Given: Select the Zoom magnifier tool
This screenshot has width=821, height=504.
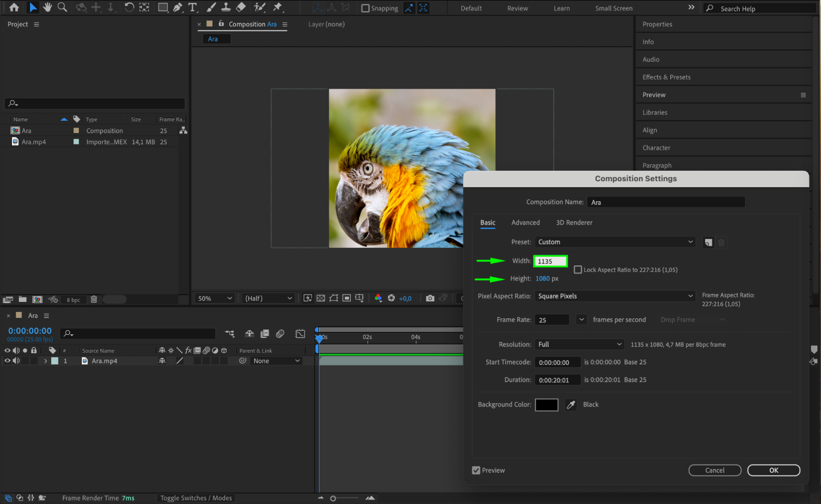Looking at the screenshot, I should pyautogui.click(x=62, y=7).
